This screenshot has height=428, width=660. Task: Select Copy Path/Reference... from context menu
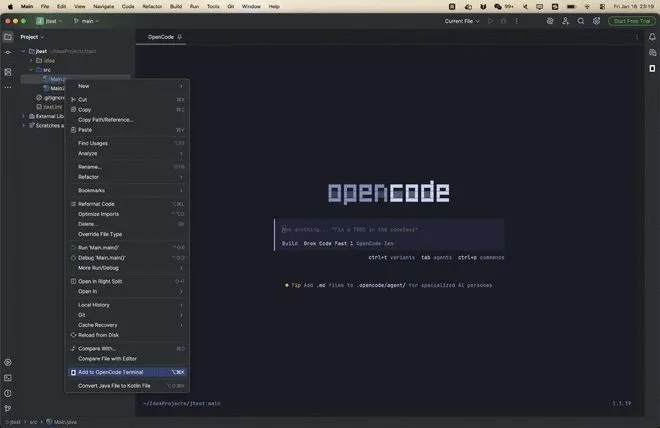tap(127, 120)
